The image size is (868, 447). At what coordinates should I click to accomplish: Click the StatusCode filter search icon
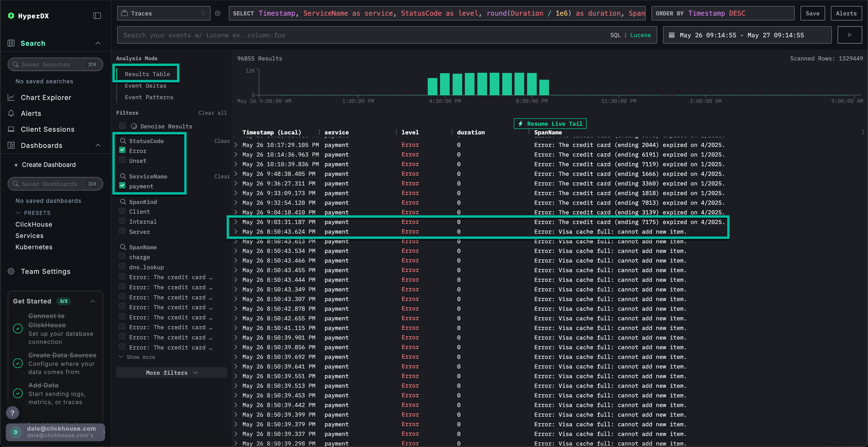(x=123, y=141)
